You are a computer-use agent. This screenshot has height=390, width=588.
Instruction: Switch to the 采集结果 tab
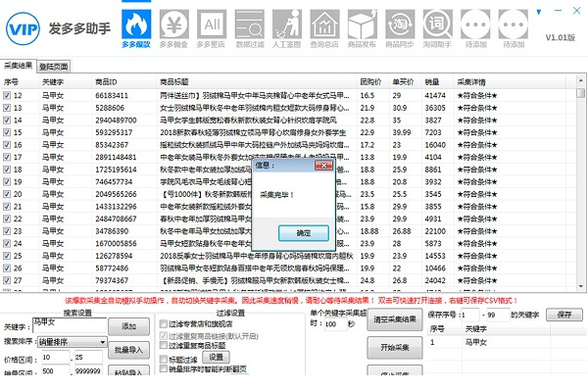18,66
